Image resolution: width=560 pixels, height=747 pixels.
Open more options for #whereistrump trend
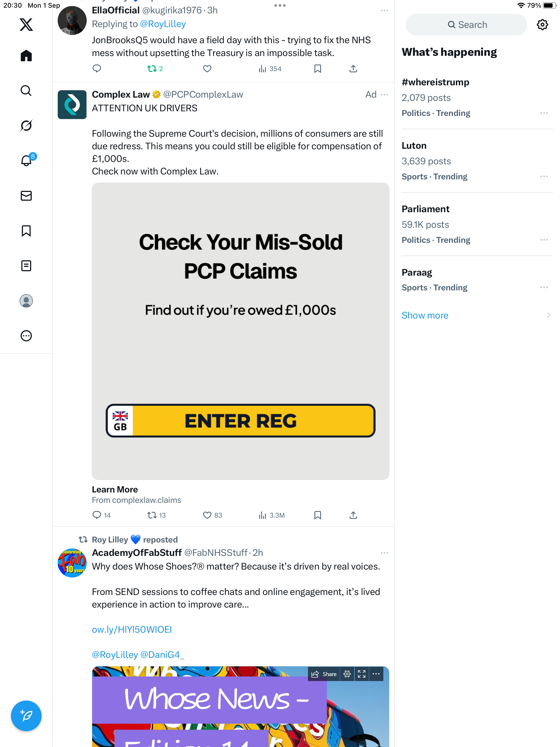click(x=544, y=113)
